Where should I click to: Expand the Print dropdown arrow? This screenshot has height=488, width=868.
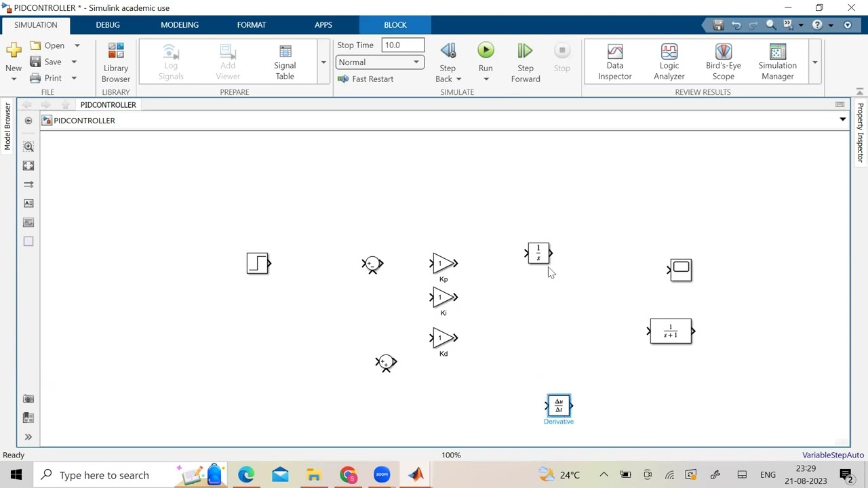[x=74, y=78]
